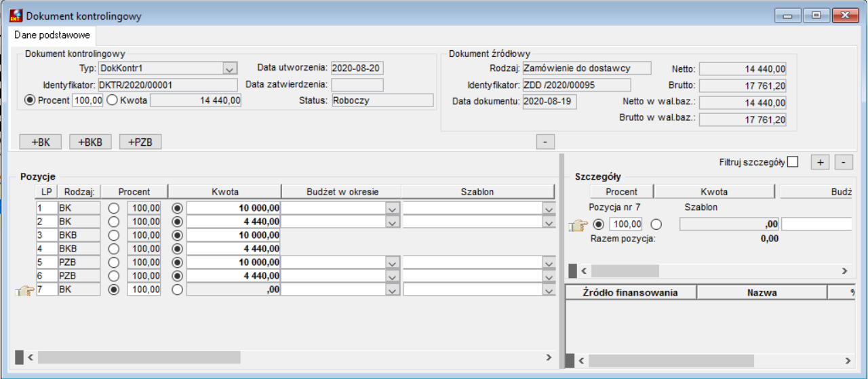868x379 pixels.
Task: Open the Budżet w okresie dropdown in row 2
Action: tap(392, 221)
